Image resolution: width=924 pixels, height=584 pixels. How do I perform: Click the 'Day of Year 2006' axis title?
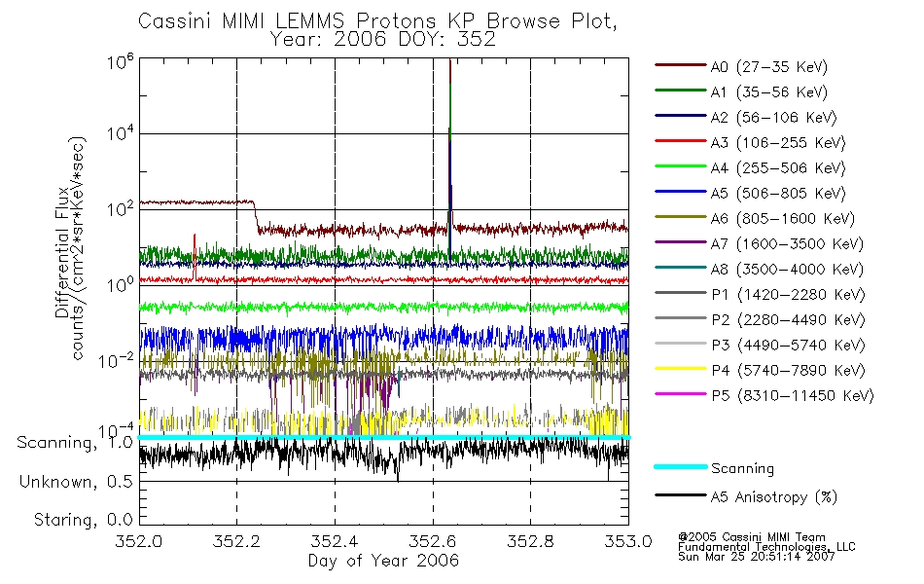click(x=383, y=561)
